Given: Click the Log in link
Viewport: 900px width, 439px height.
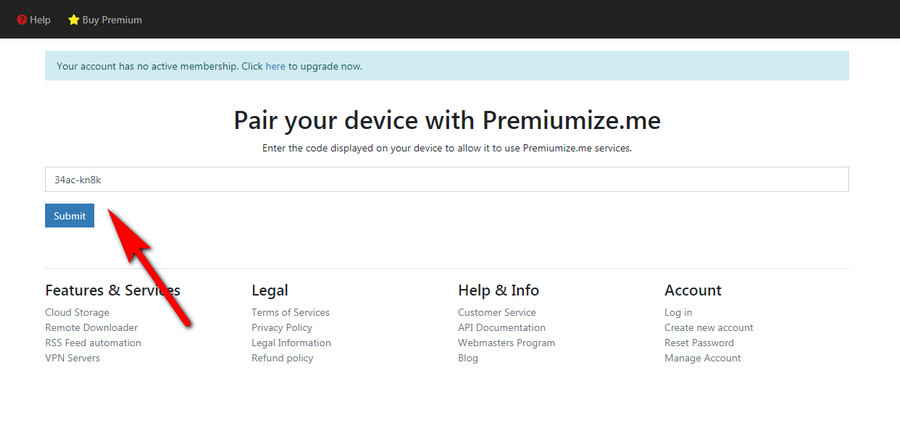Looking at the screenshot, I should [x=678, y=312].
